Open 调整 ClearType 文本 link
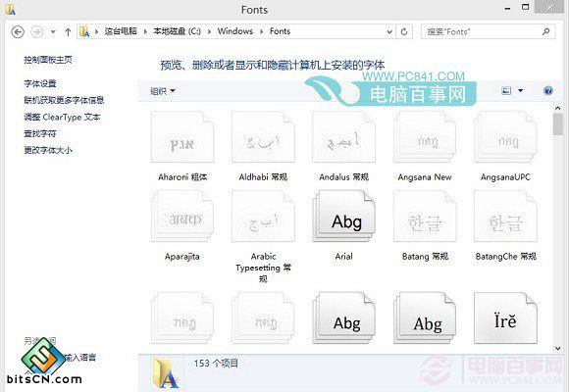569x392 pixels. tap(62, 118)
